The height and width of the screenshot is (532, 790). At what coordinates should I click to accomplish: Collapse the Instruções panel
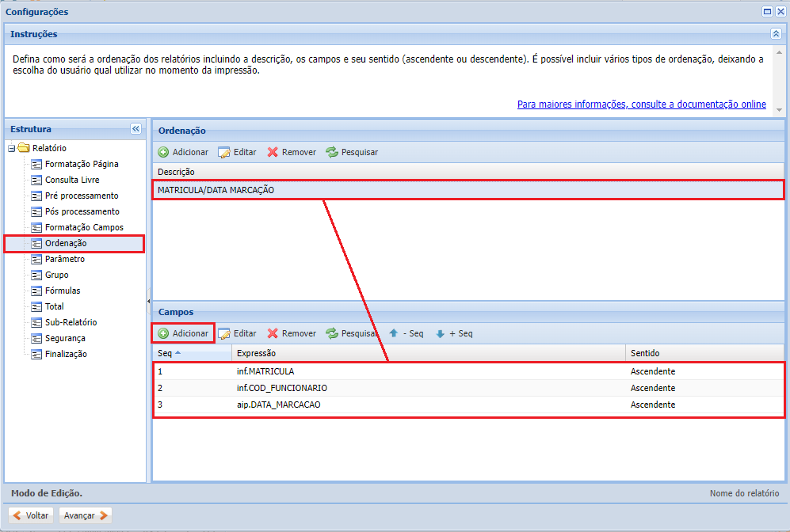[776, 34]
